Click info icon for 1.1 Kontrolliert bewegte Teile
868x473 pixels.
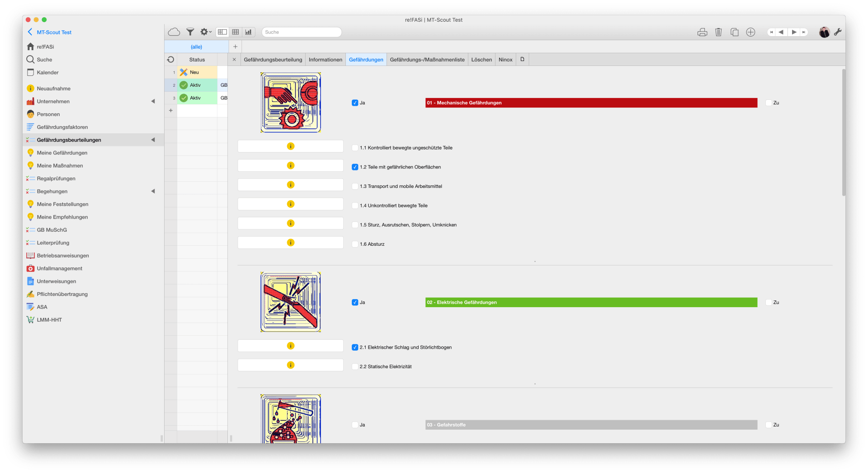[x=291, y=146]
